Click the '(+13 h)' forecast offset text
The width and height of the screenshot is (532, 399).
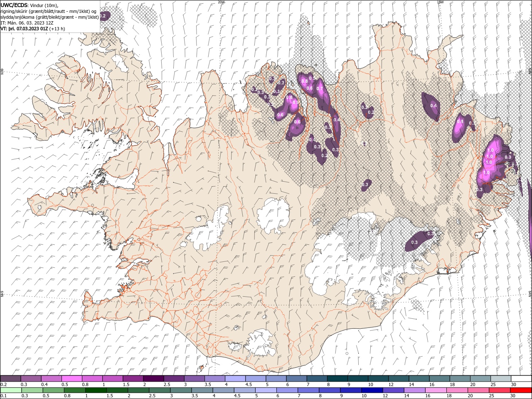(x=58, y=29)
